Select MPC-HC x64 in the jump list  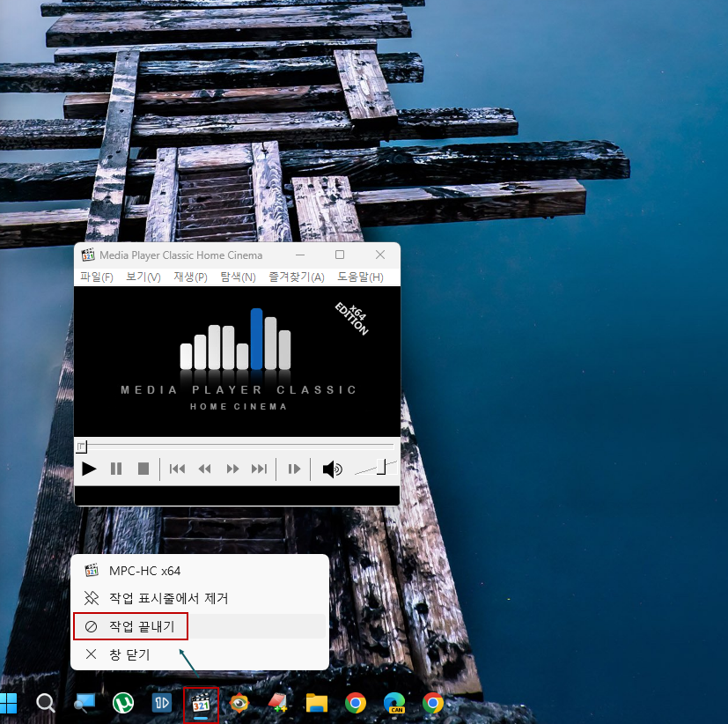200,571
